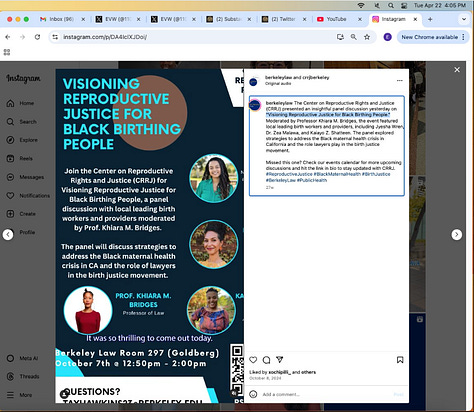Close the YouTube tab

coord(360,19)
